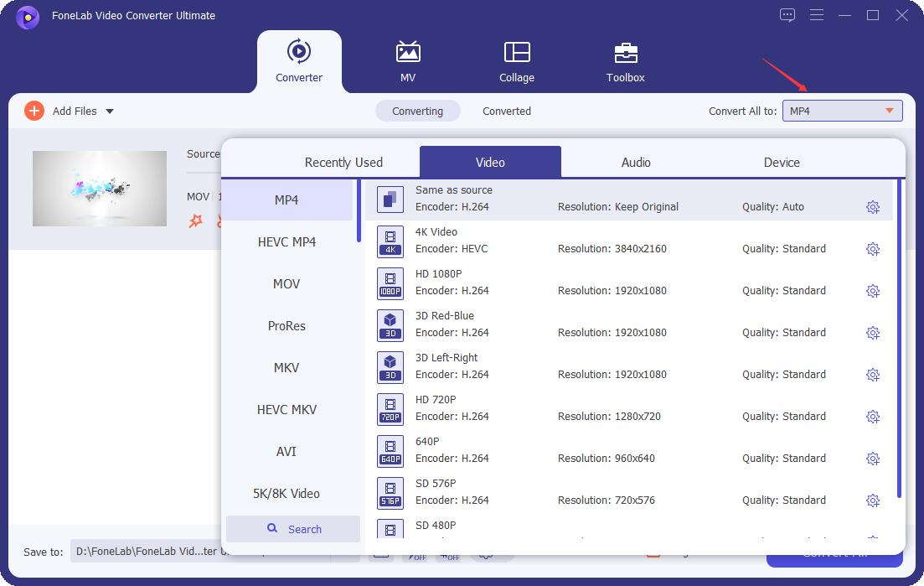924x586 pixels.
Task: Click the Same as source icon
Action: coord(390,200)
